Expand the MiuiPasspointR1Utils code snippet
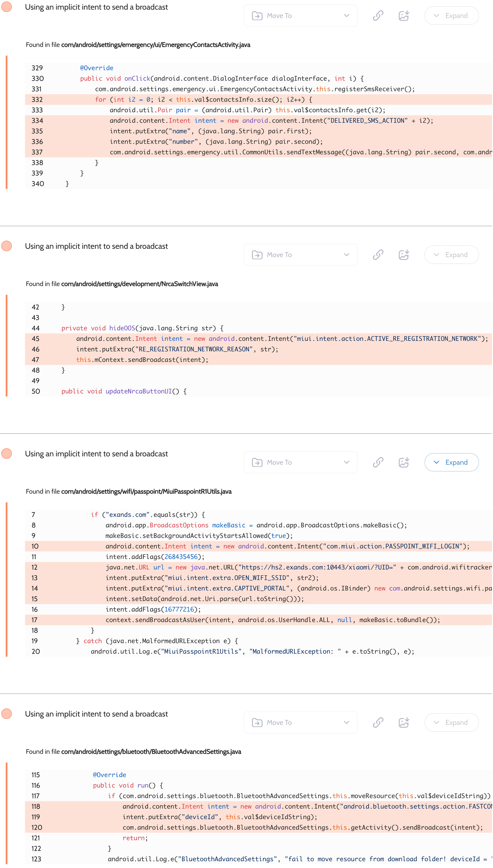Screen dimensions: 493x868 [451, 462]
